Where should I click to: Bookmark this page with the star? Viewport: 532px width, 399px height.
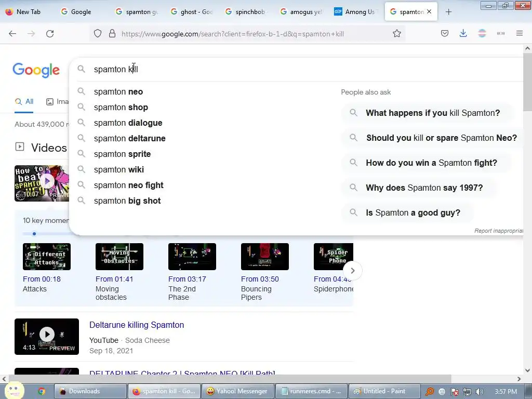click(396, 34)
